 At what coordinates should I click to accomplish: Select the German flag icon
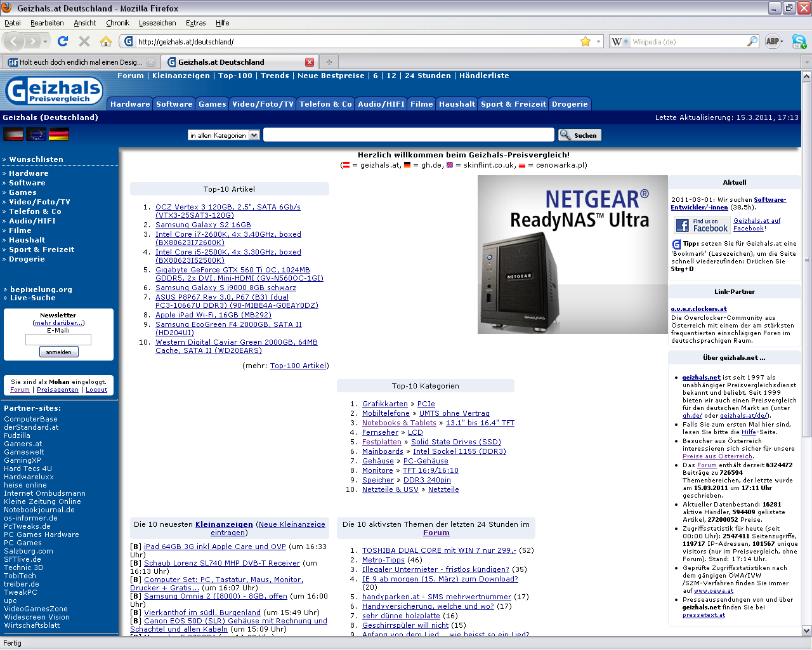59,134
